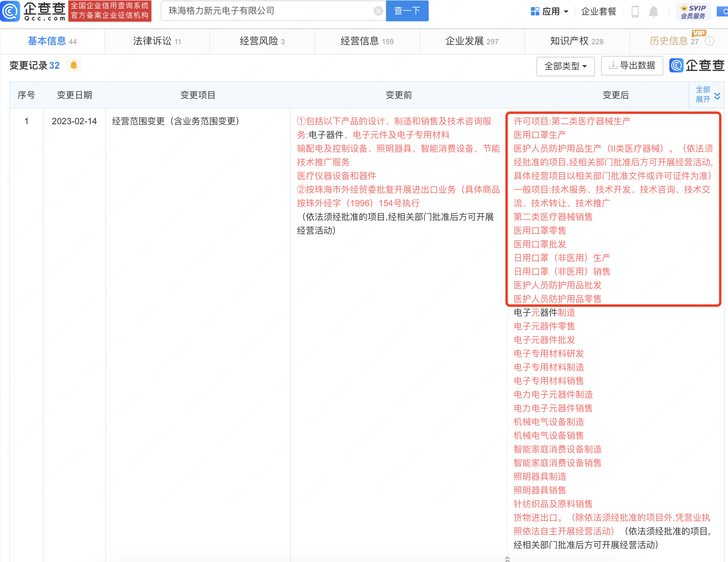Click the change date 2023-02-14
728x562 pixels.
[74, 121]
